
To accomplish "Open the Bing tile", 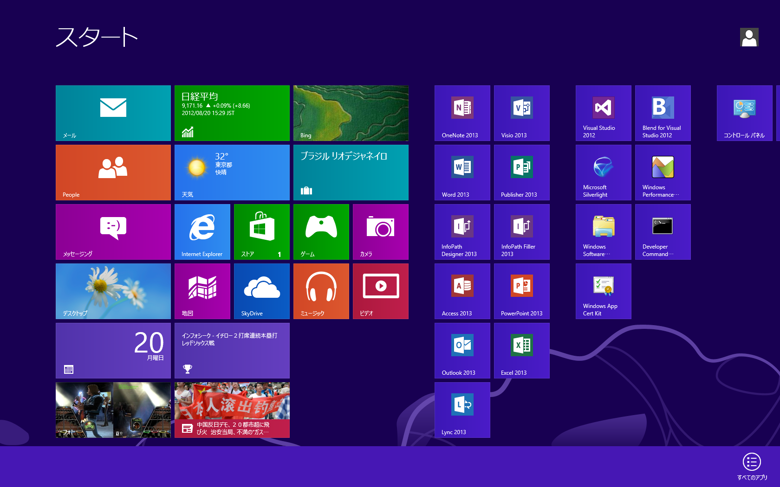I will click(x=351, y=113).
